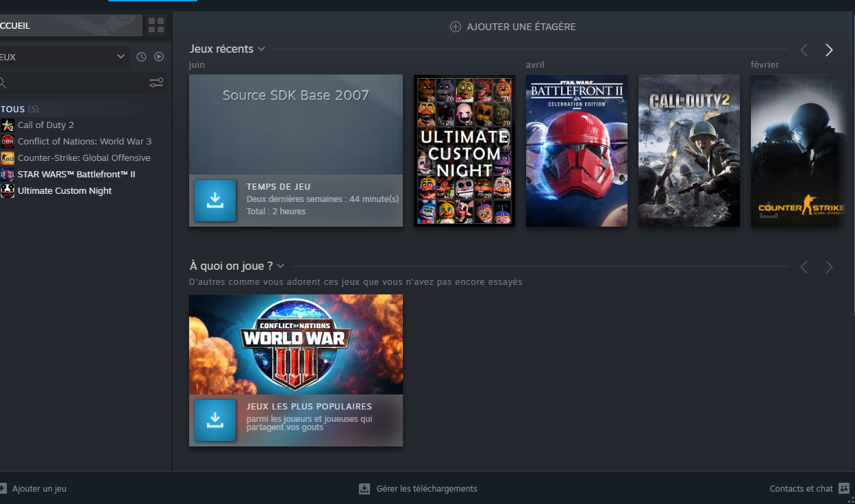This screenshot has width=855, height=504.
Task: Open advanced filter sliders icon
Action: 156,83
